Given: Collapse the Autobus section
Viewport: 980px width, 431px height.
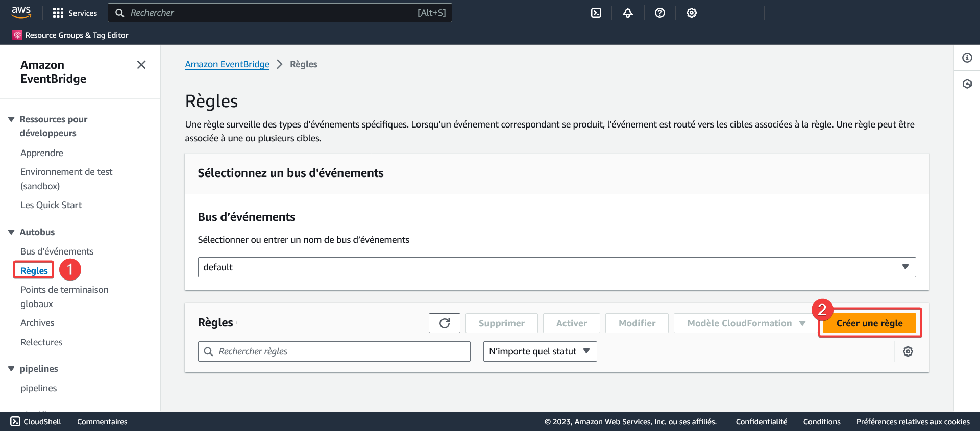Looking at the screenshot, I should tap(11, 232).
